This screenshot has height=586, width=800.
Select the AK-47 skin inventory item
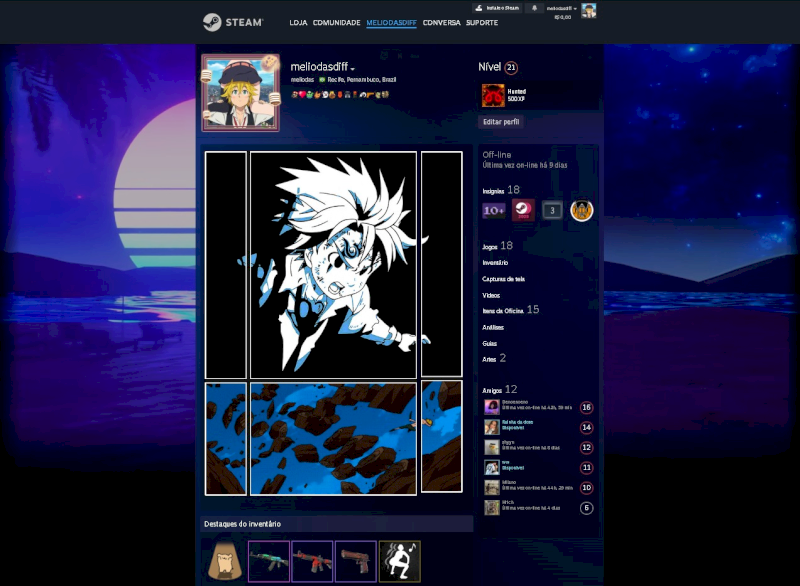(x=269, y=561)
